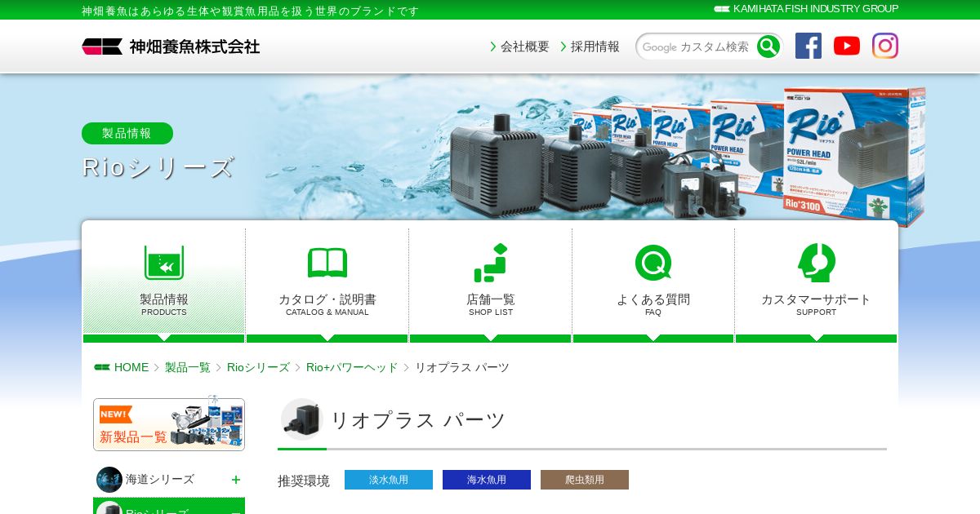Click the green 製品情報 pill label

point(127,133)
